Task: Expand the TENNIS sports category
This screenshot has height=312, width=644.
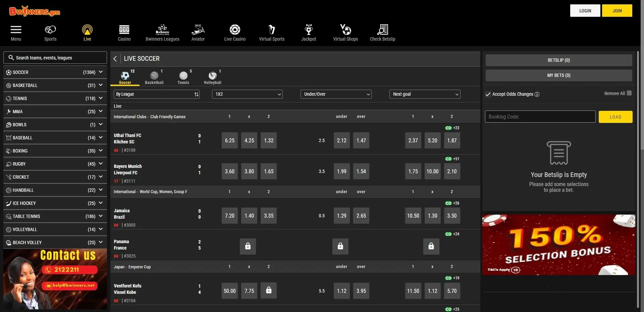Action: click(x=55, y=98)
